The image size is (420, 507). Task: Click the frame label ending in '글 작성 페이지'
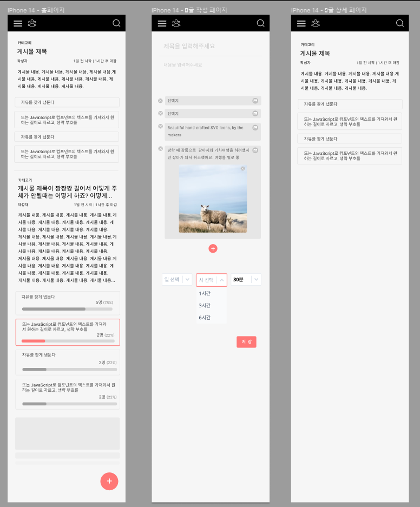click(189, 10)
